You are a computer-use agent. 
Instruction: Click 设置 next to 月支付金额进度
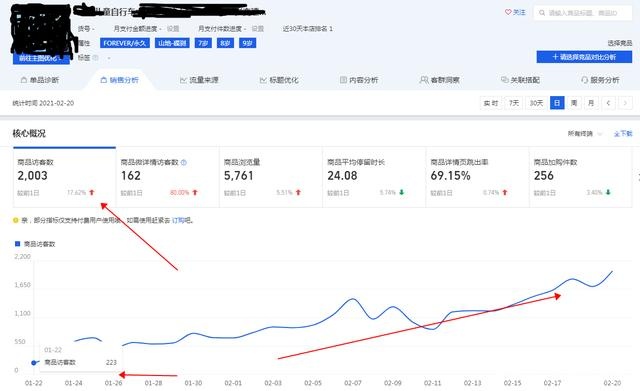coord(173,29)
